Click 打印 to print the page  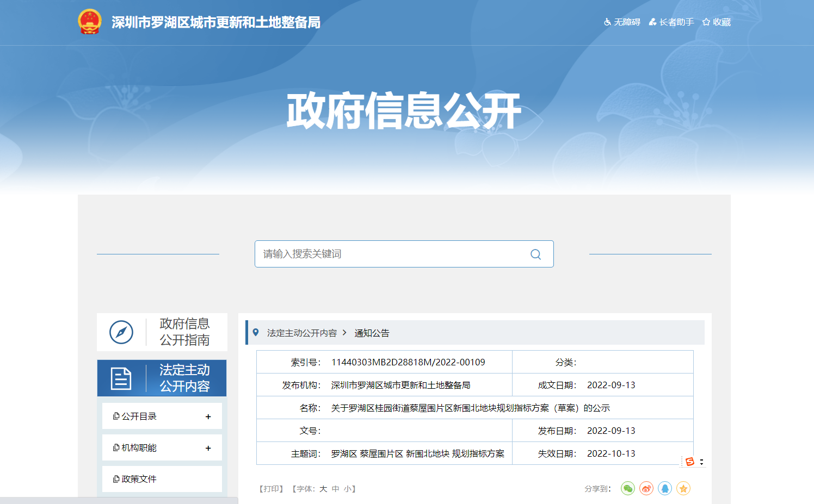[271, 489]
